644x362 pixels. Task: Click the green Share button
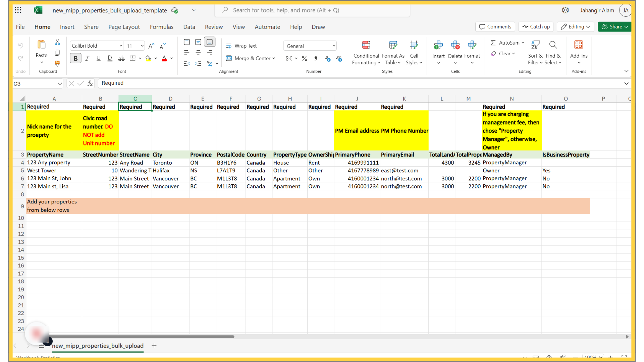pos(614,27)
